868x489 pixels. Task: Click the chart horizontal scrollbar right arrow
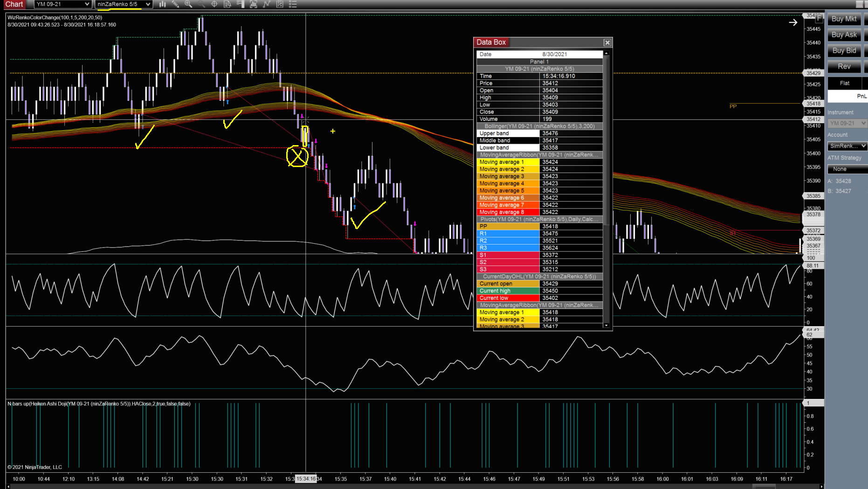[x=821, y=487]
